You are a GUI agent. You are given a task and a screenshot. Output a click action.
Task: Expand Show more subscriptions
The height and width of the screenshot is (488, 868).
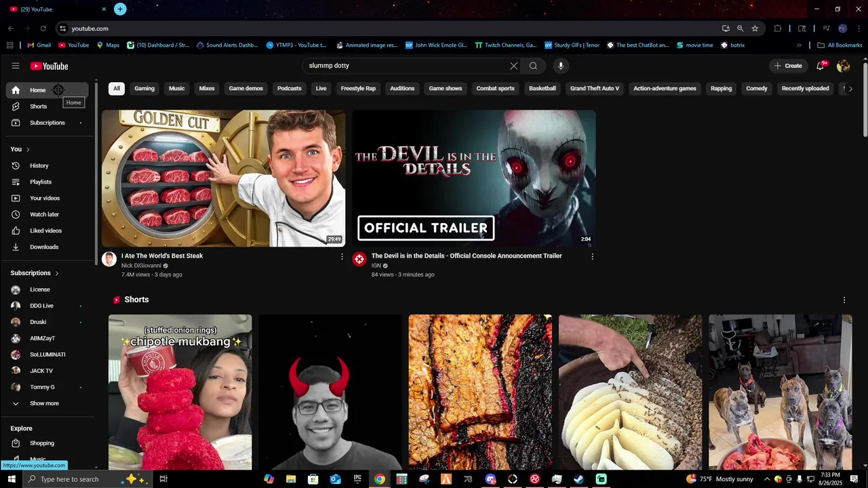coord(47,403)
